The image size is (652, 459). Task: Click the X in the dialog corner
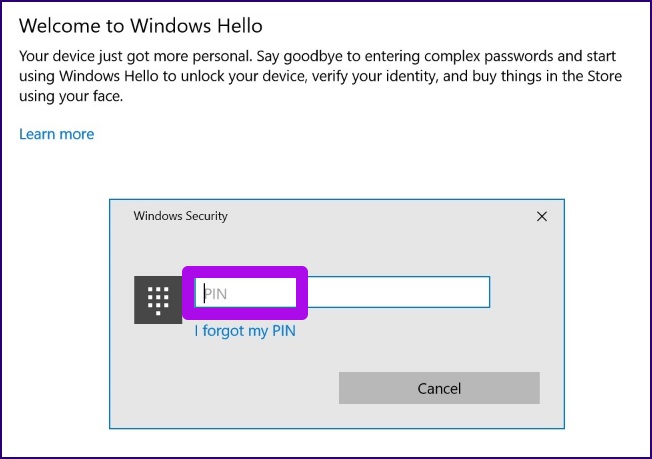pyautogui.click(x=542, y=216)
